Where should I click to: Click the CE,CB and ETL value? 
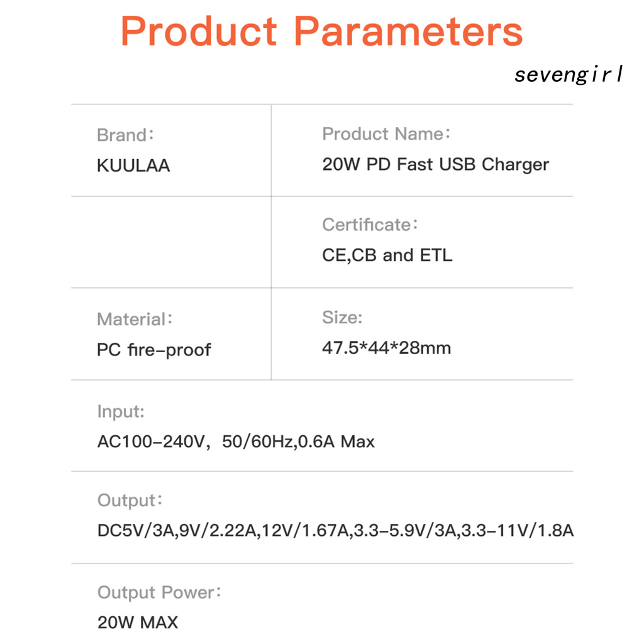(x=387, y=255)
